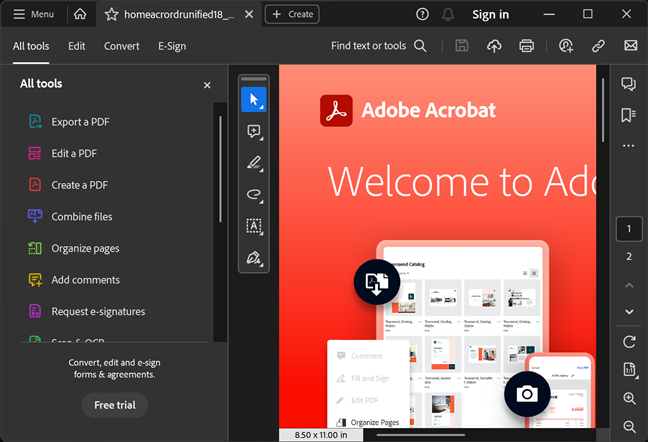Send file by email envelope icon

click(x=631, y=45)
